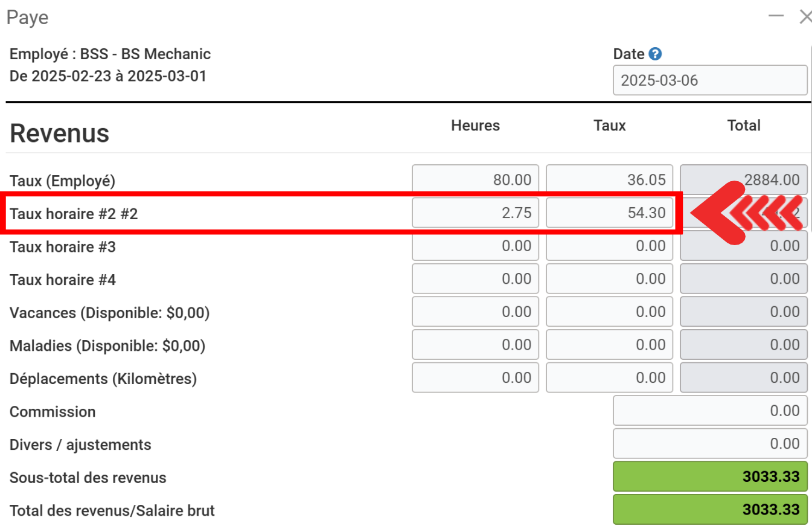Select the Déplacements rate field
This screenshot has width=812, height=529.
tap(609, 378)
